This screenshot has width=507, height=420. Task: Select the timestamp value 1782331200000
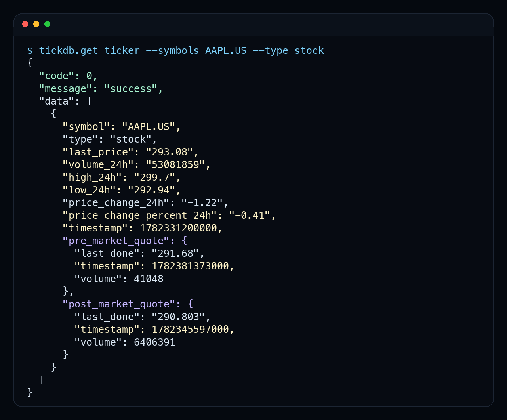(179, 228)
